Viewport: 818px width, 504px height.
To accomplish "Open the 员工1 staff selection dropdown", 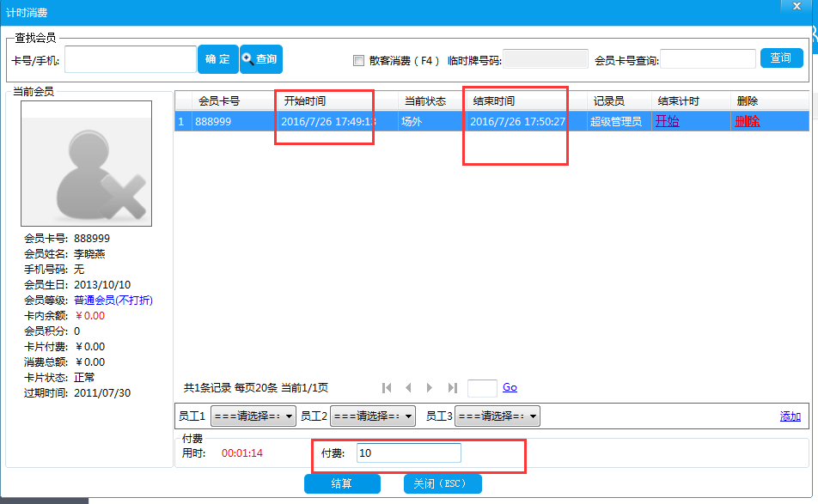I will tap(254, 416).
